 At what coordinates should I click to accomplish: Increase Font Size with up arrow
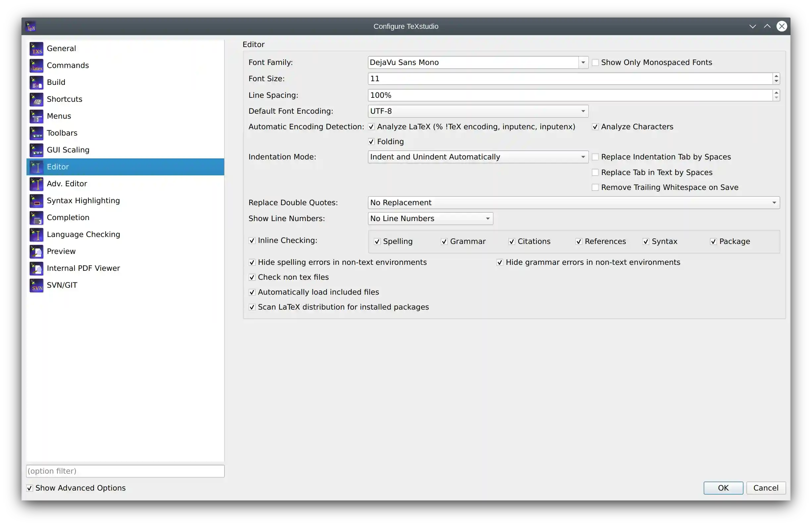click(776, 76)
